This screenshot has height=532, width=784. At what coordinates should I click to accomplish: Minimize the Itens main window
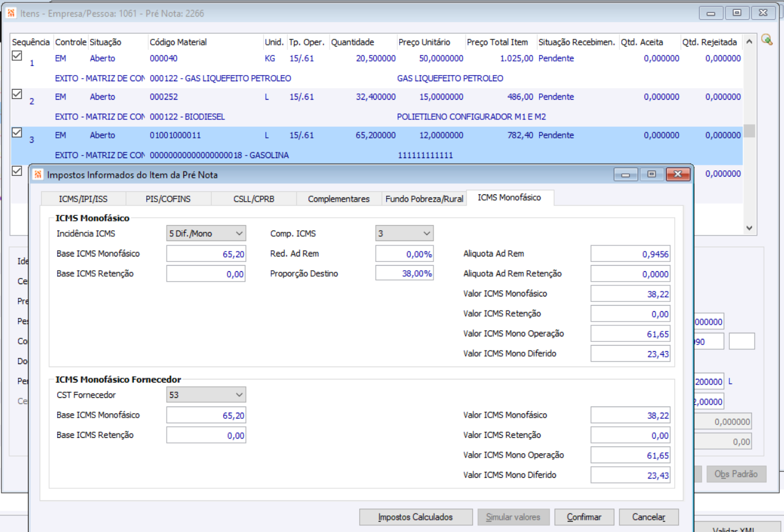[711, 13]
